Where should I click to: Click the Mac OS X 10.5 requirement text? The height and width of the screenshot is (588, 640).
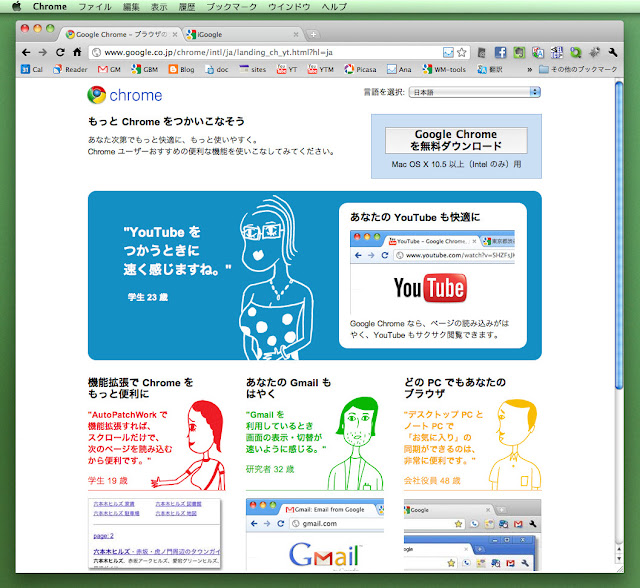tap(456, 164)
